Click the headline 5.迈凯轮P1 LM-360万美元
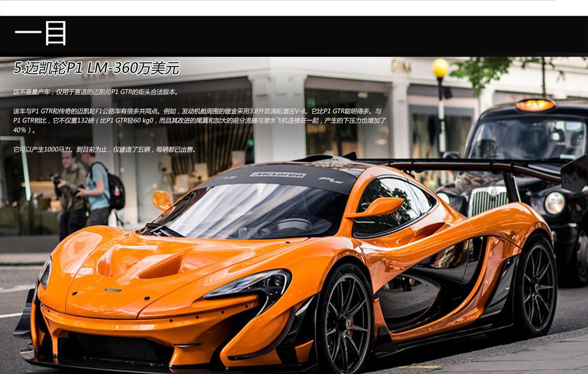 (97, 68)
